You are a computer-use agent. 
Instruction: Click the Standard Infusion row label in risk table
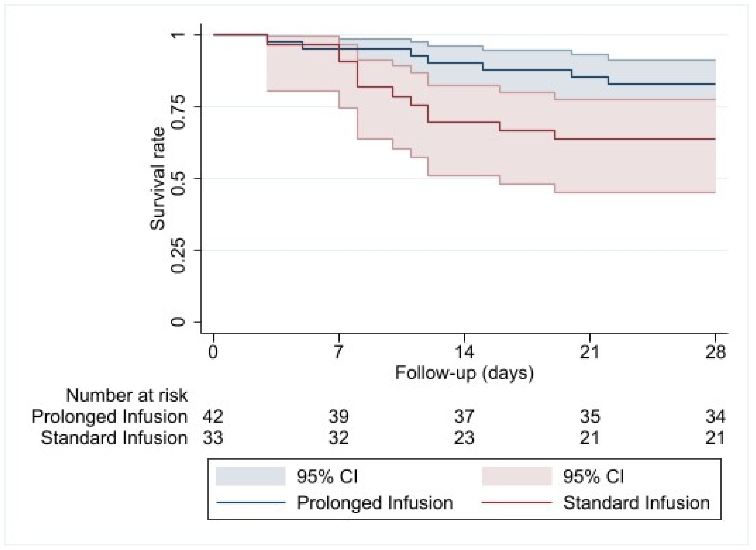[114, 438]
